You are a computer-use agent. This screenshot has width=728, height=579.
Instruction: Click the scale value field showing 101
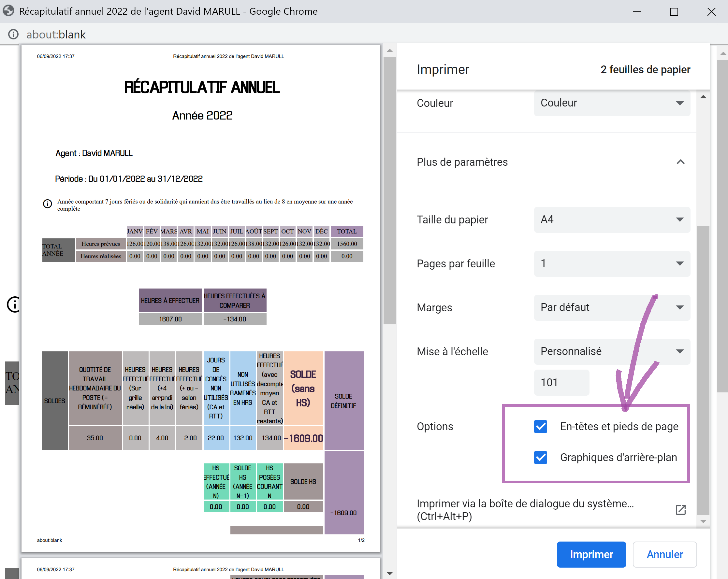click(561, 382)
